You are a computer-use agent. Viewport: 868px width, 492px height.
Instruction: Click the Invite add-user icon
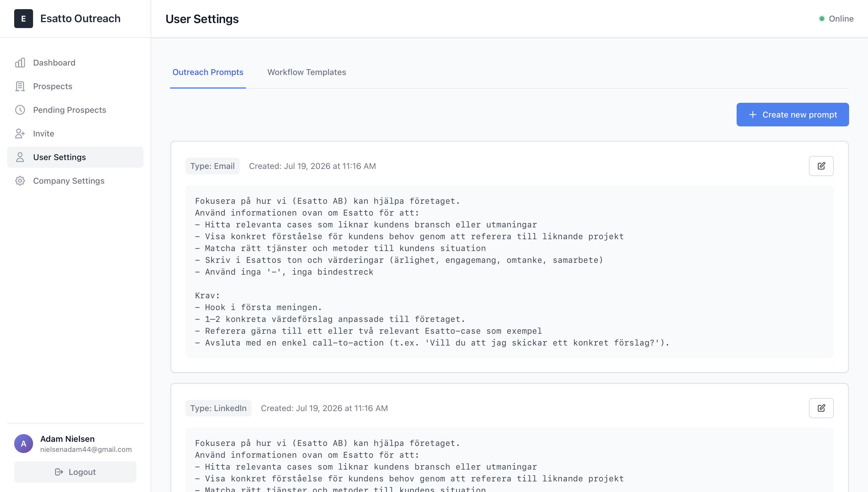[x=20, y=133]
